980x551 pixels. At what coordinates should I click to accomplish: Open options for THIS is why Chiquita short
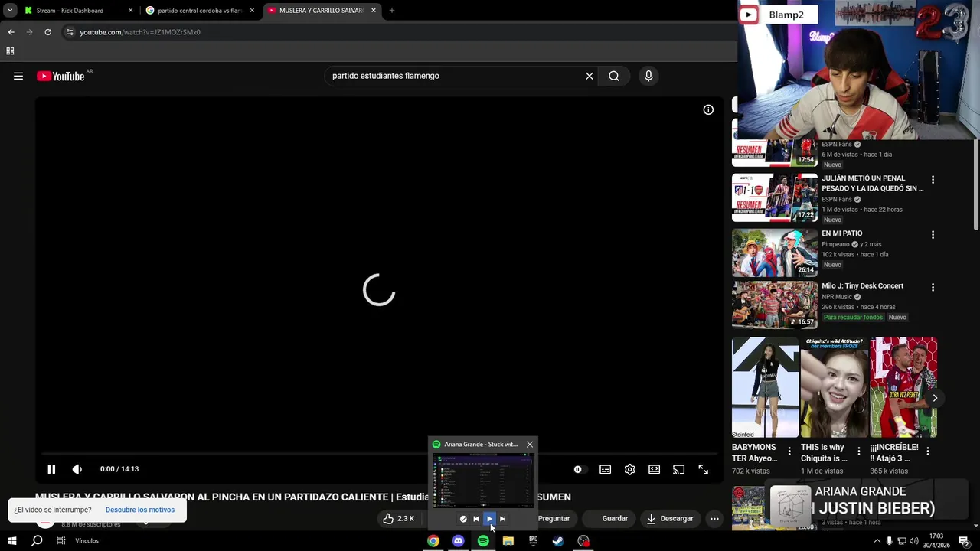(x=858, y=452)
